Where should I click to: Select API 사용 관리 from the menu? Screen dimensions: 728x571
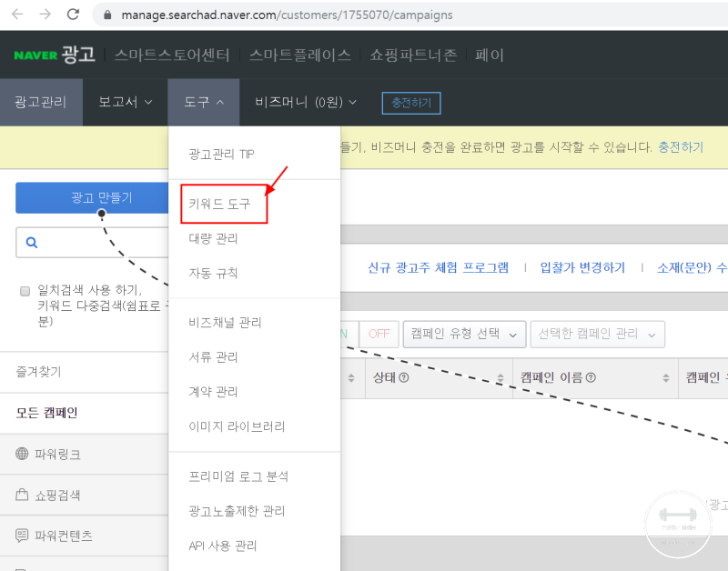click(223, 546)
